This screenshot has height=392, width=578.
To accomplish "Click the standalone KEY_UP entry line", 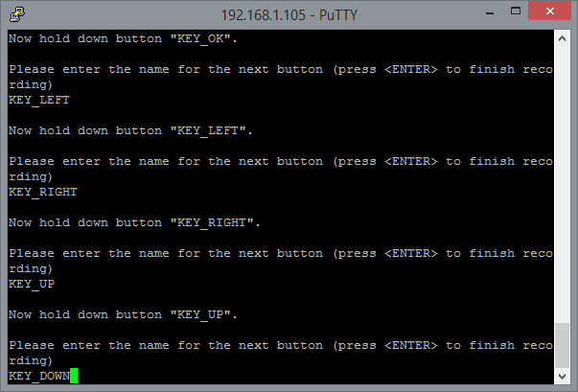I will (32, 284).
